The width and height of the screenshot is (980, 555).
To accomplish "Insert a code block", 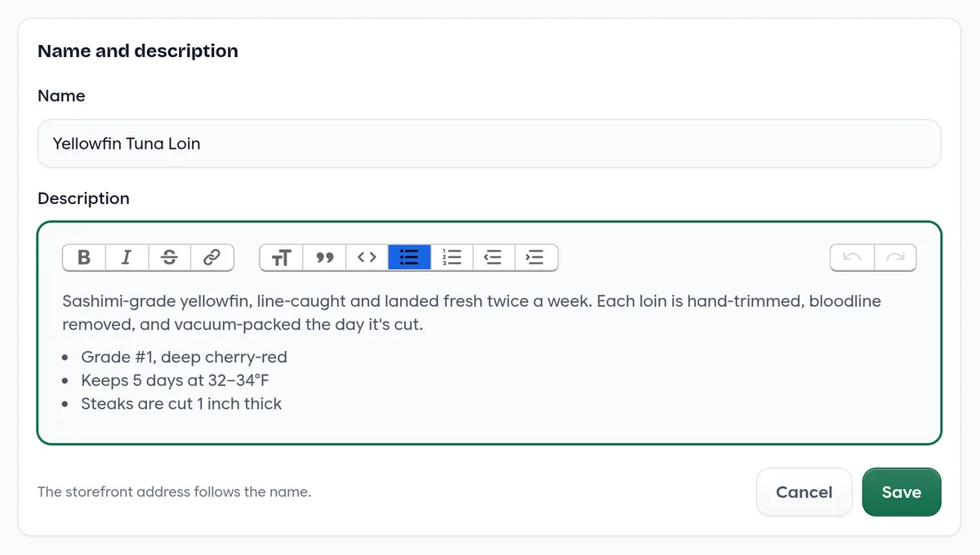I will coord(367,258).
